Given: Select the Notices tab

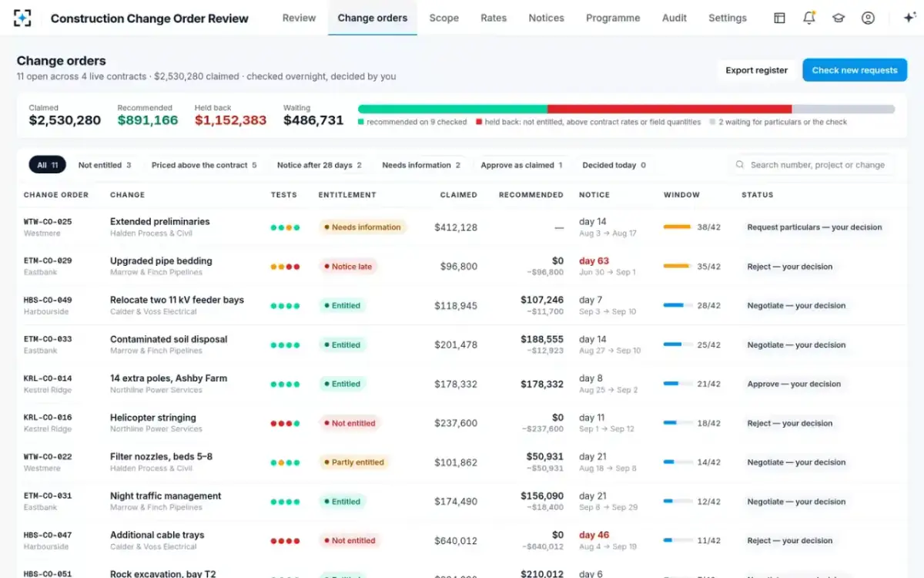Looking at the screenshot, I should (x=546, y=18).
